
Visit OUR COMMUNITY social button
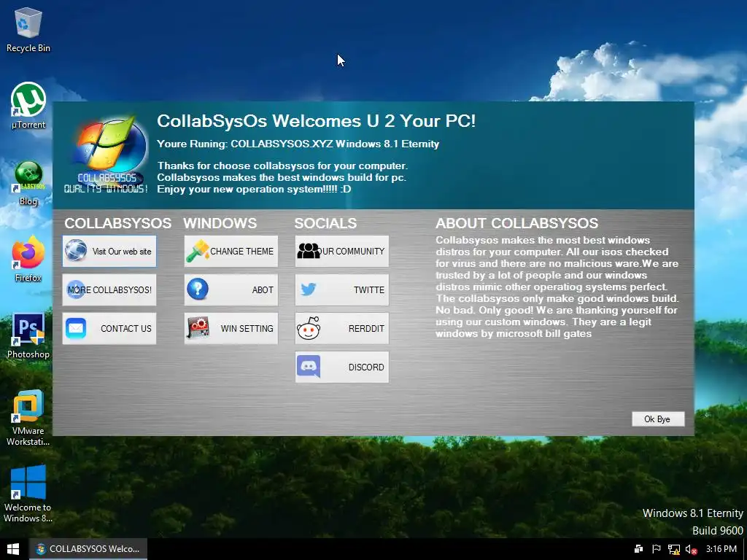pyautogui.click(x=341, y=251)
